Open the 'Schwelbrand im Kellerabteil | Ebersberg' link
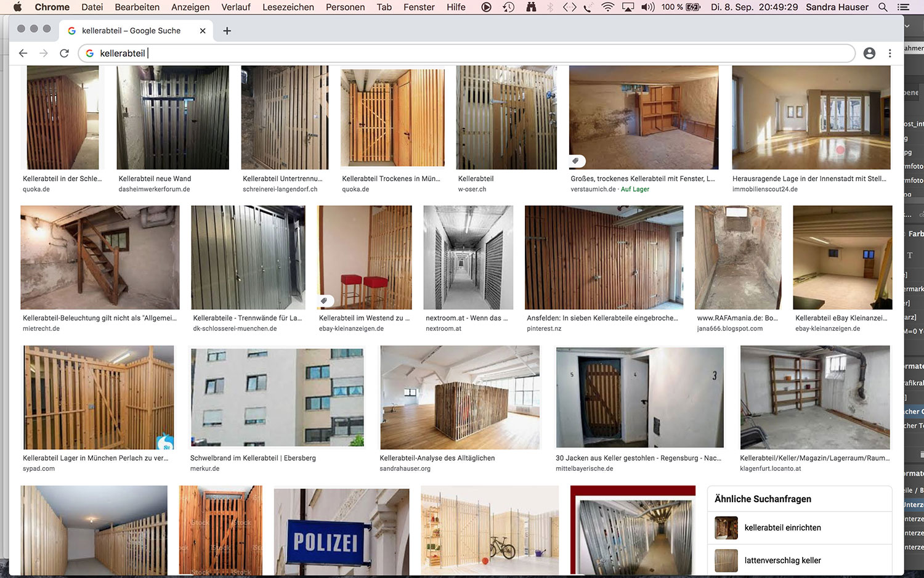The height and width of the screenshot is (578, 924). click(253, 458)
